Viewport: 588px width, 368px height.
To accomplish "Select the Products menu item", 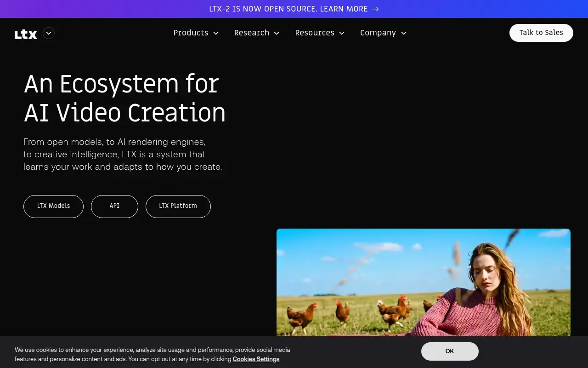I will [191, 33].
